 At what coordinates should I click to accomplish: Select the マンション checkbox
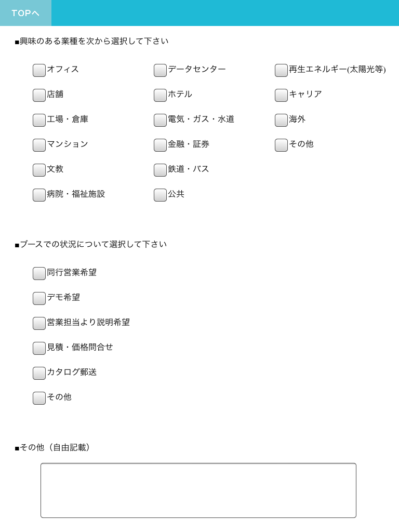(39, 145)
